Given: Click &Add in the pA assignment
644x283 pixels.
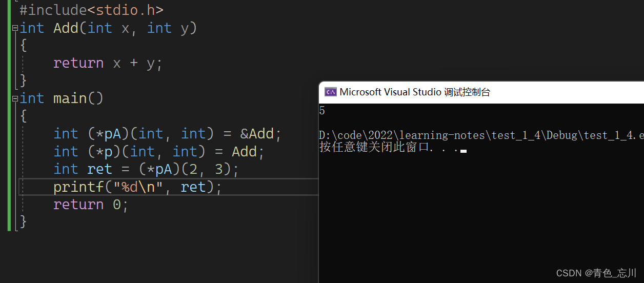Looking at the screenshot, I should [x=257, y=134].
